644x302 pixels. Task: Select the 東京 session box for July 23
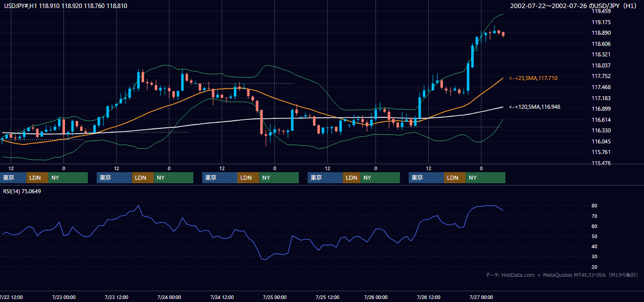pyautogui.click(x=114, y=178)
